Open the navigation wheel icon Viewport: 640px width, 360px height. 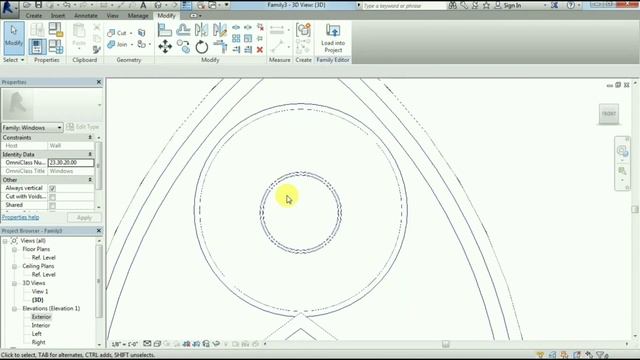pyautogui.click(x=622, y=151)
